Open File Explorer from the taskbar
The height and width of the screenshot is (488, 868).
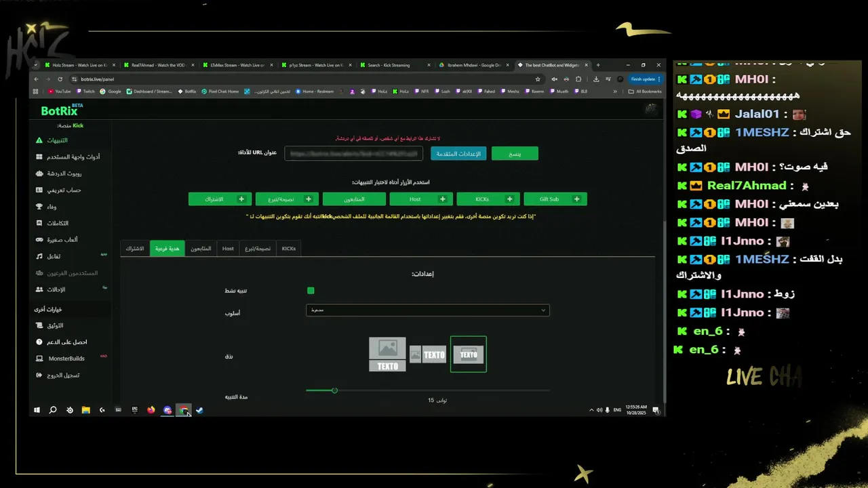click(x=85, y=410)
